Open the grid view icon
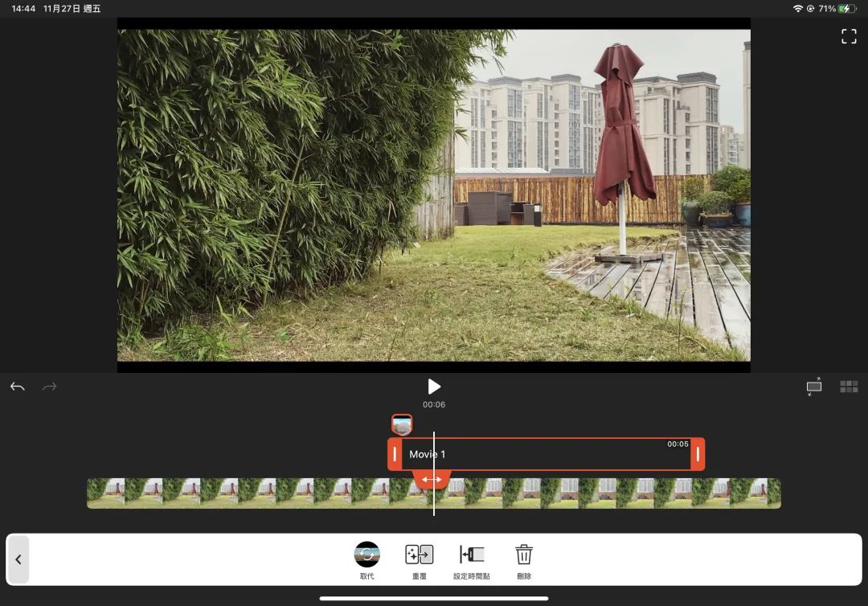The width and height of the screenshot is (868, 606). point(849,387)
